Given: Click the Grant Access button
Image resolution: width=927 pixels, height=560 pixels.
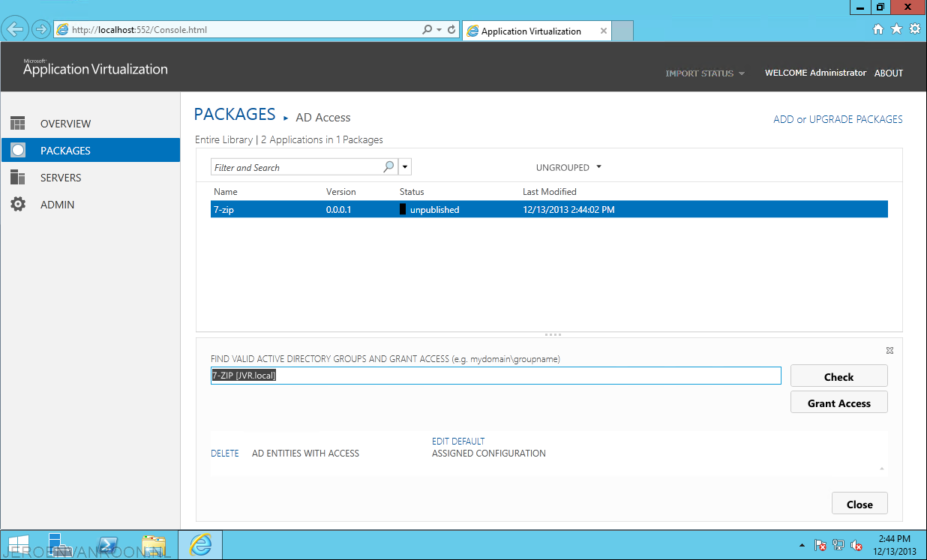Looking at the screenshot, I should [x=838, y=403].
